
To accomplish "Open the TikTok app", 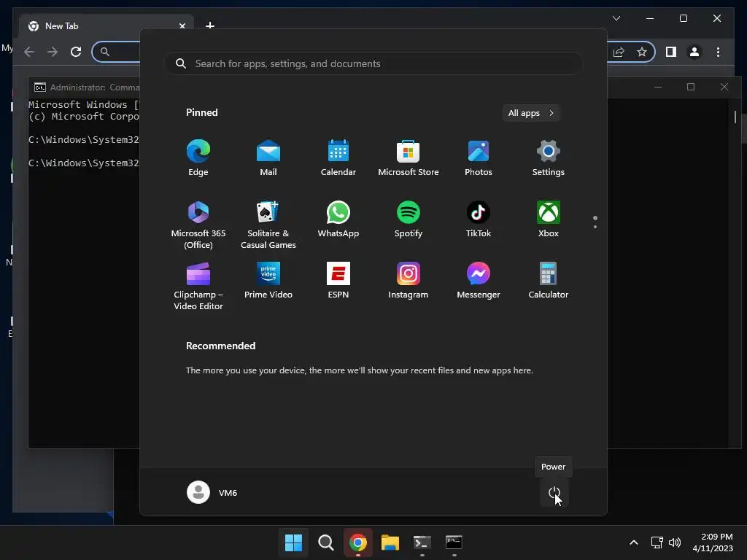I will [x=479, y=219].
